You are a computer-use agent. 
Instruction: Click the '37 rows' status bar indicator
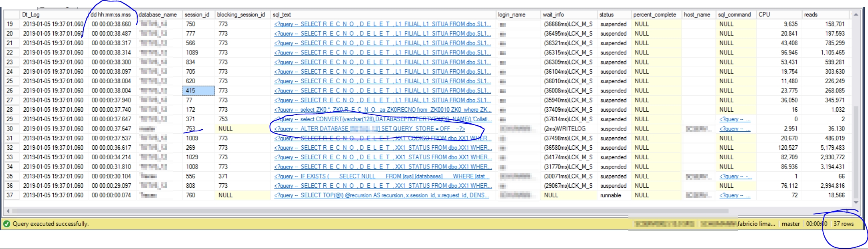coord(844,224)
